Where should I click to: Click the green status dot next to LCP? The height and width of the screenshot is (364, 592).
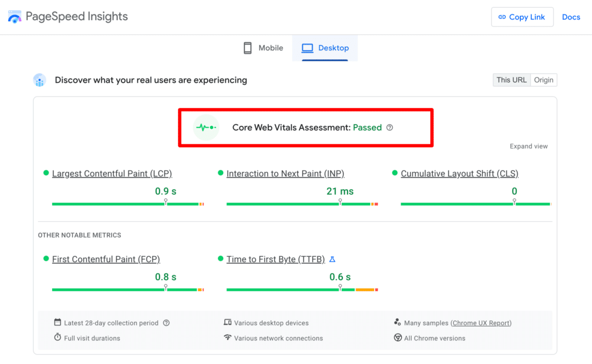pyautogui.click(x=46, y=173)
